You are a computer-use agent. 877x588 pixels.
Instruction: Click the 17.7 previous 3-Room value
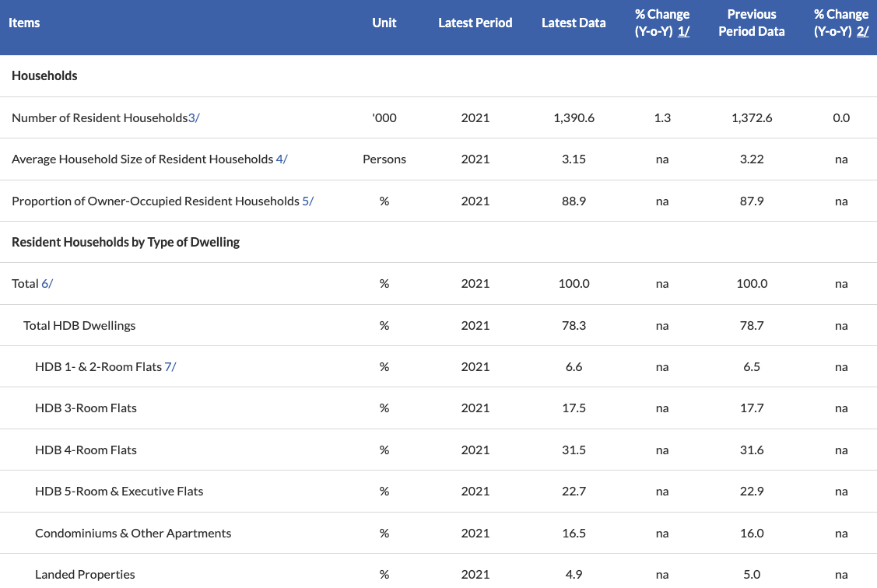tap(752, 408)
